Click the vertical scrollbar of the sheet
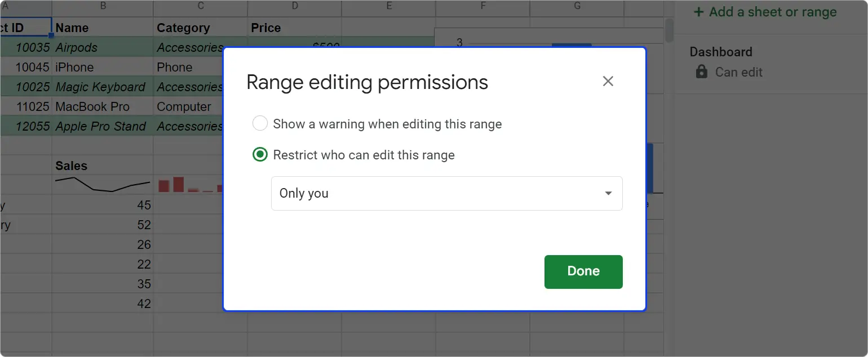 (669, 30)
